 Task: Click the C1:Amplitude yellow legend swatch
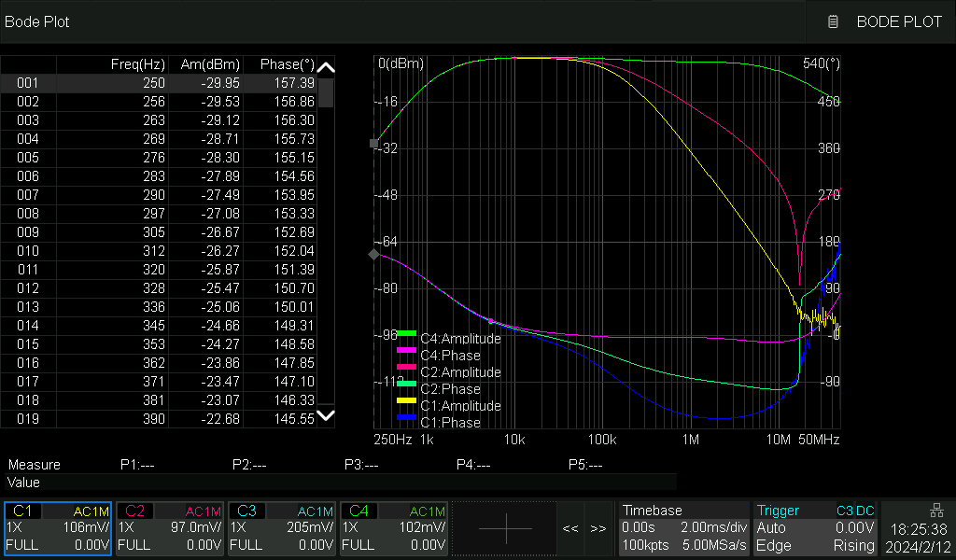tap(406, 400)
